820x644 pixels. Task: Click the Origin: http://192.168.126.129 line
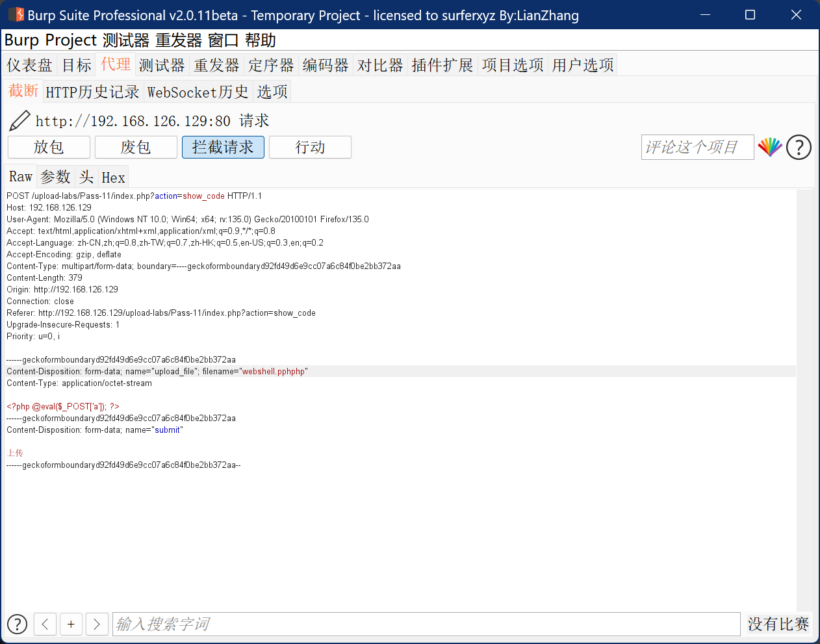point(62,289)
